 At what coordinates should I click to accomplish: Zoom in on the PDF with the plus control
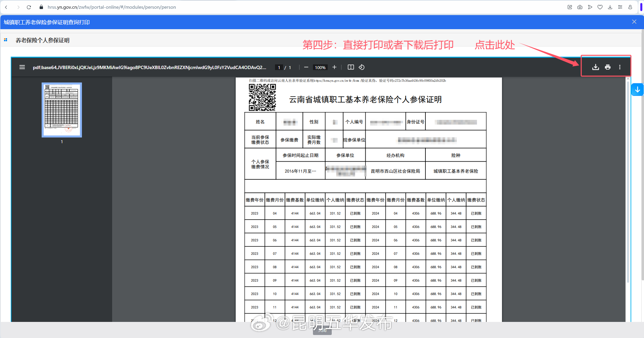pyautogui.click(x=334, y=67)
